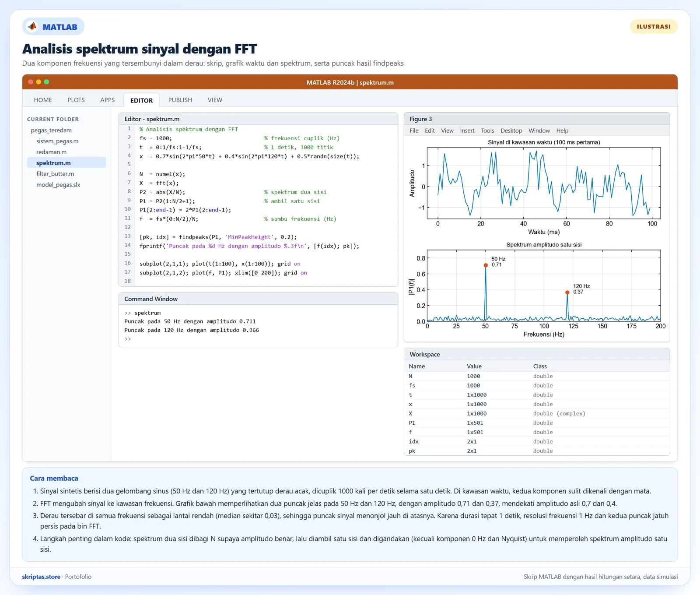This screenshot has width=700, height=595.
Task: Select the N variable row in Workspace
Action: 537,376
